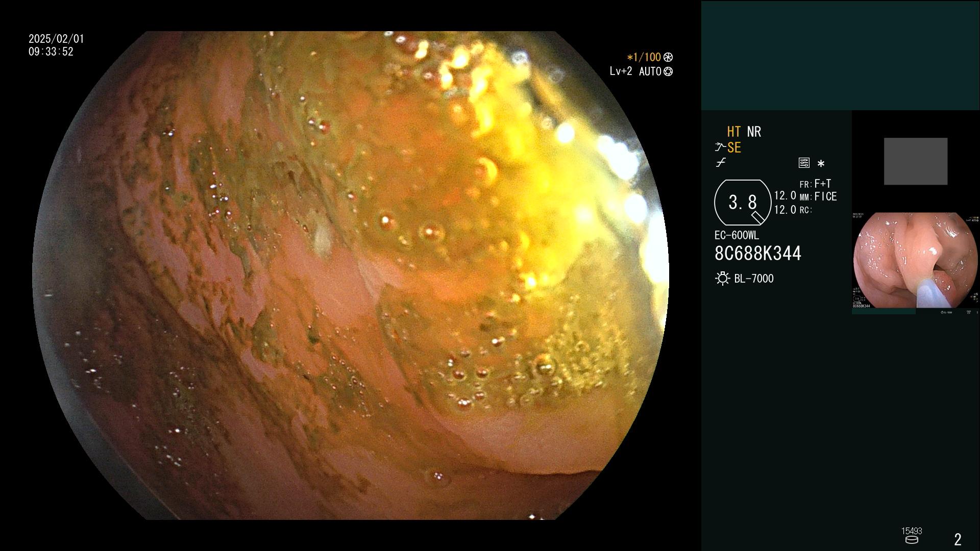Click the time 09:33:52
The image size is (980, 551).
coord(51,52)
